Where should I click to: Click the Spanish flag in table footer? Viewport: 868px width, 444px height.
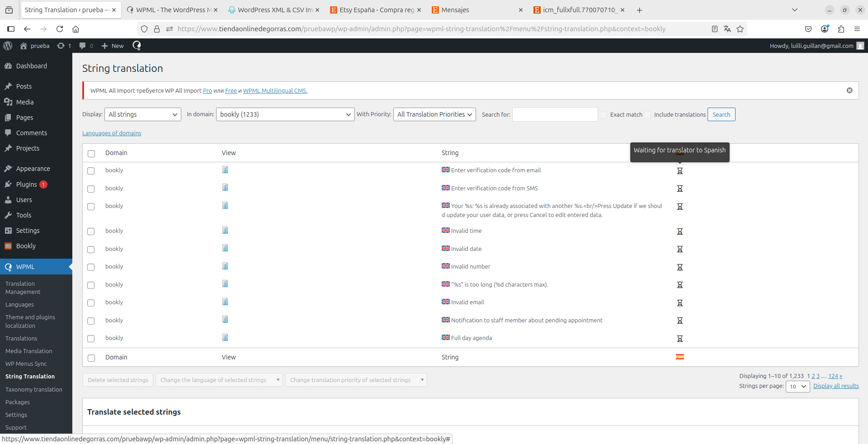point(679,357)
